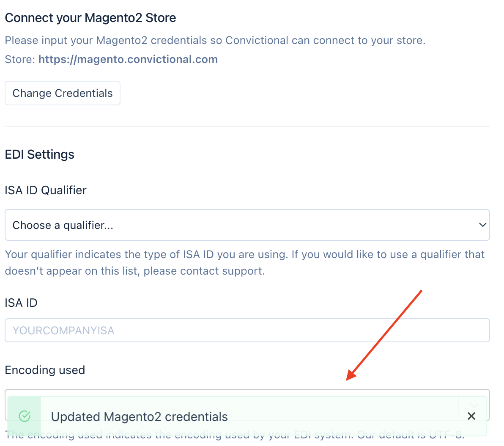Image resolution: width=504 pixels, height=446 pixels.
Task: Click the Store: label text
Action: 20,59
